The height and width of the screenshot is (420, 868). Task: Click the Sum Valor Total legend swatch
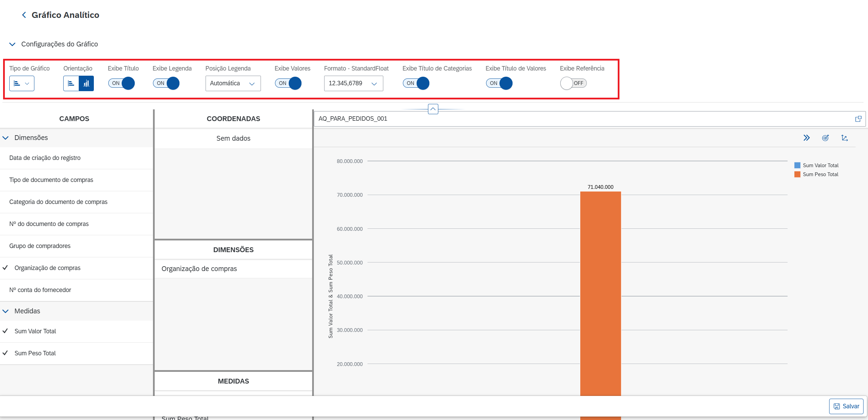(798, 165)
